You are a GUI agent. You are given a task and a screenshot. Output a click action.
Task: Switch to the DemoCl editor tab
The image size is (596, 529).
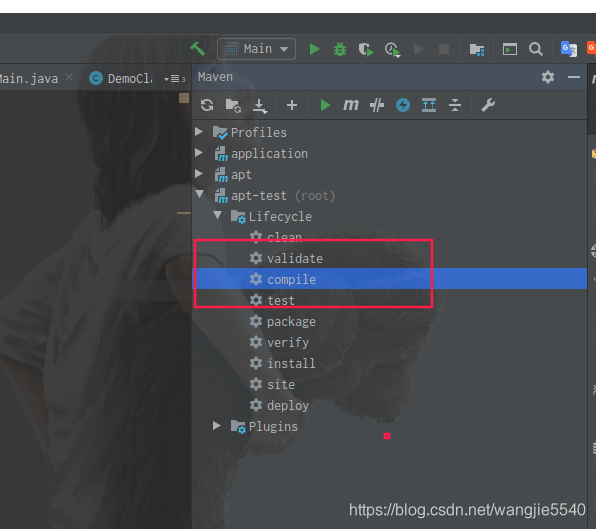point(121,79)
